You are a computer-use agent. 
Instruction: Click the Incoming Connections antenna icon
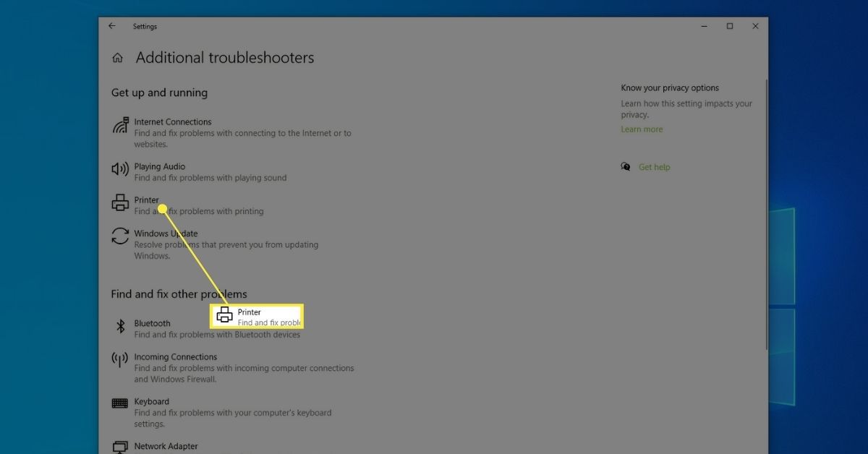pos(120,359)
